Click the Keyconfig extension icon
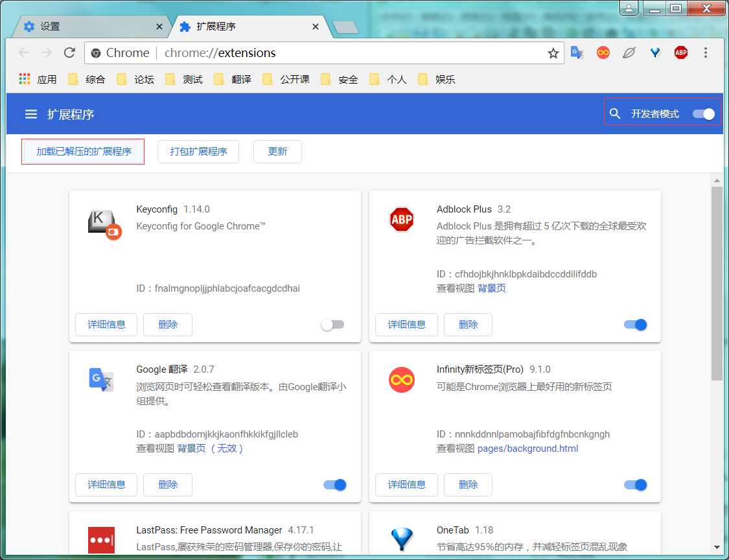 coord(104,224)
